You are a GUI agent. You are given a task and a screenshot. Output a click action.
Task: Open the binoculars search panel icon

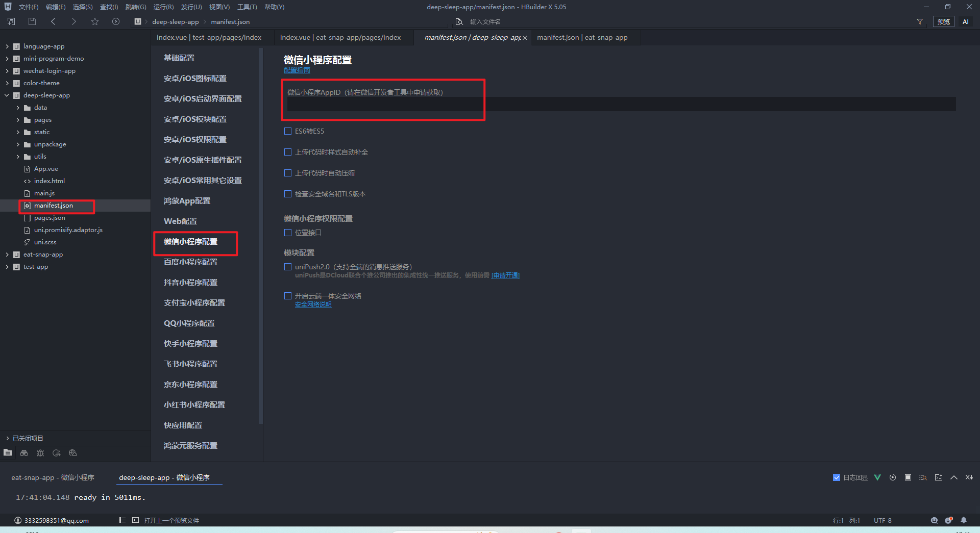click(x=24, y=453)
